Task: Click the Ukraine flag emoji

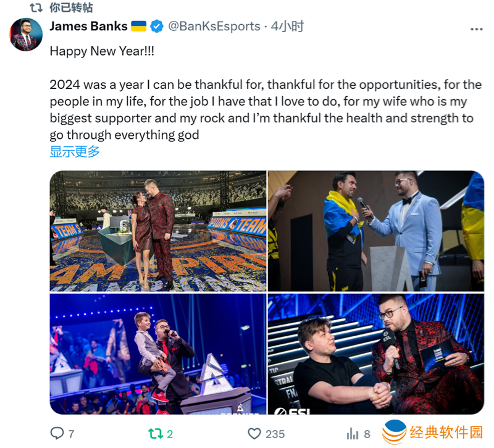Action: pos(138,26)
